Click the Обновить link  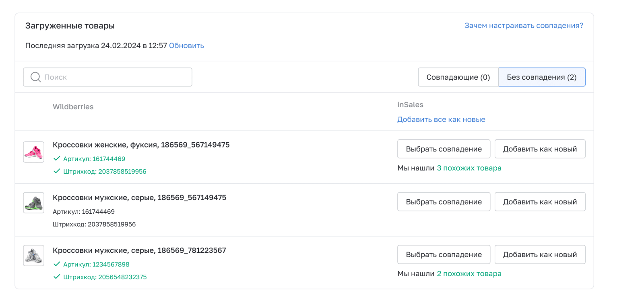186,46
